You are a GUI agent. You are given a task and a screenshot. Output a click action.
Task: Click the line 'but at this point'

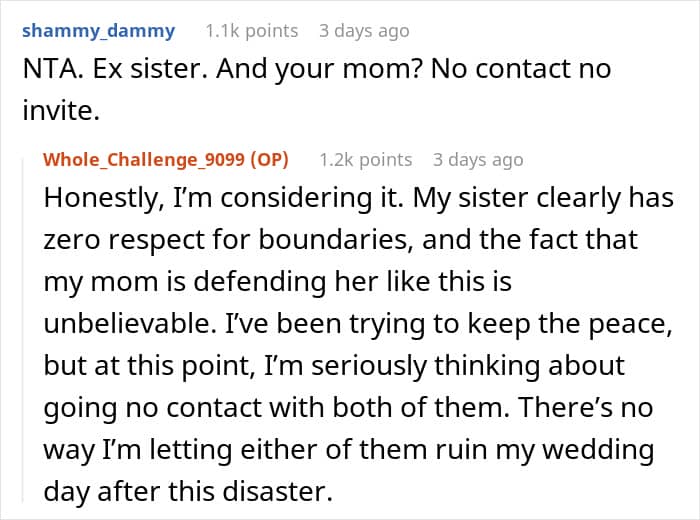pyautogui.click(x=334, y=366)
